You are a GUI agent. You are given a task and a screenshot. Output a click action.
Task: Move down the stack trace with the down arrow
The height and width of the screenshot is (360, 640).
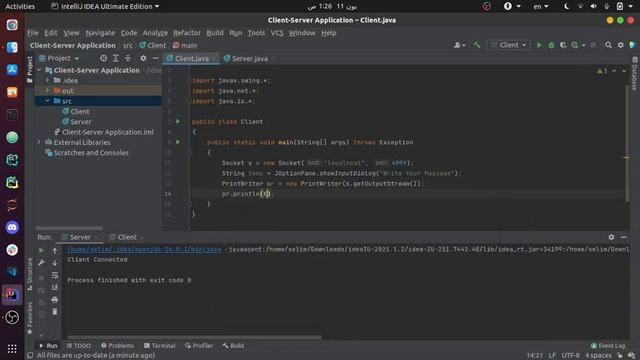55,263
